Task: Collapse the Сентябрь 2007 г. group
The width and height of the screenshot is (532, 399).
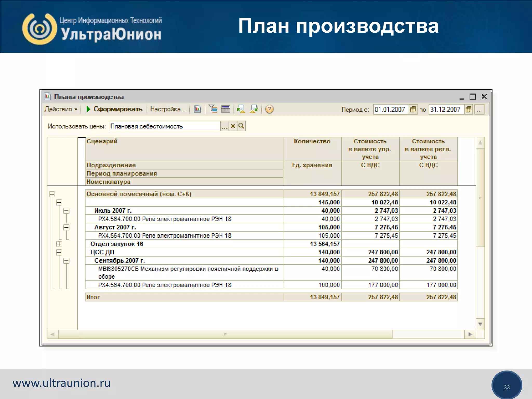Action: coord(66,261)
